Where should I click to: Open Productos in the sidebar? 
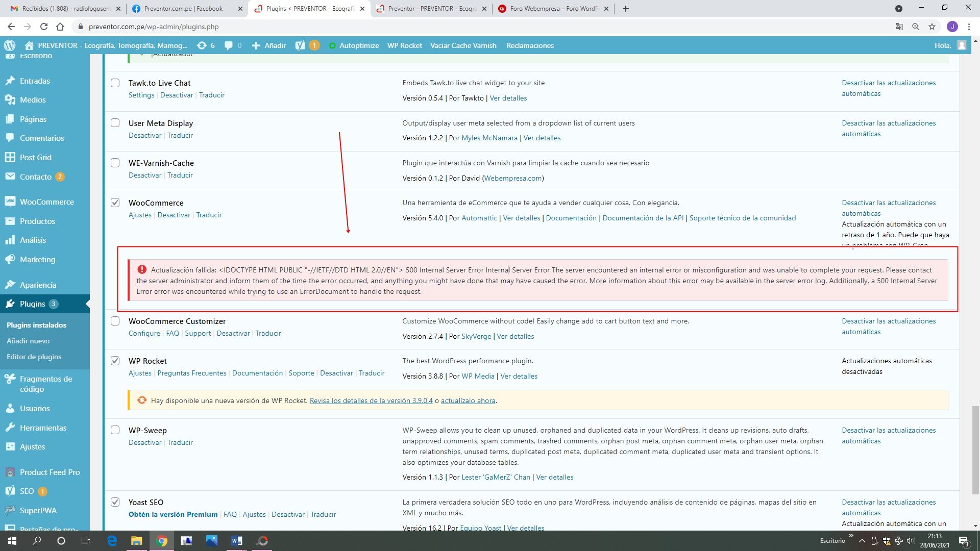(x=37, y=221)
